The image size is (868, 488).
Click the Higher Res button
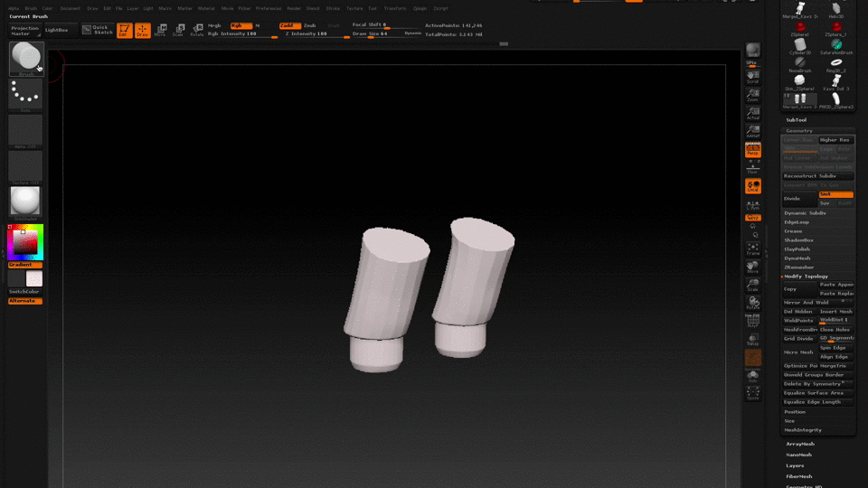tap(835, 140)
